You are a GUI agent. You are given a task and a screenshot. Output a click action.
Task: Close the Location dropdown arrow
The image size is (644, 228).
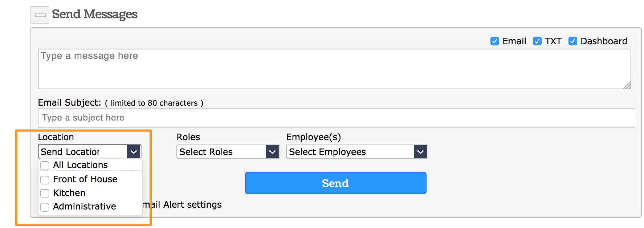pos(134,152)
